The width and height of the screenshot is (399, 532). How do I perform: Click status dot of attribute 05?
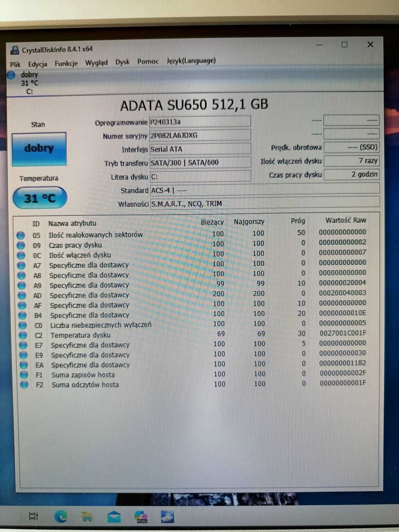[21, 235]
